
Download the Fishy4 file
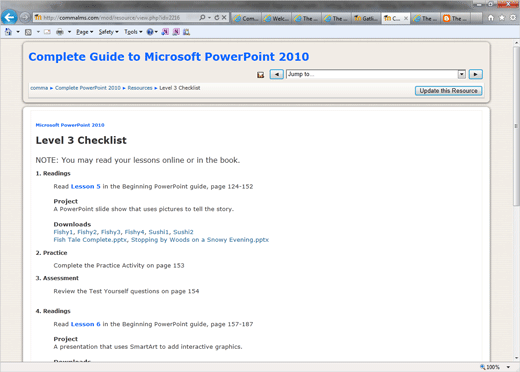click(134, 232)
